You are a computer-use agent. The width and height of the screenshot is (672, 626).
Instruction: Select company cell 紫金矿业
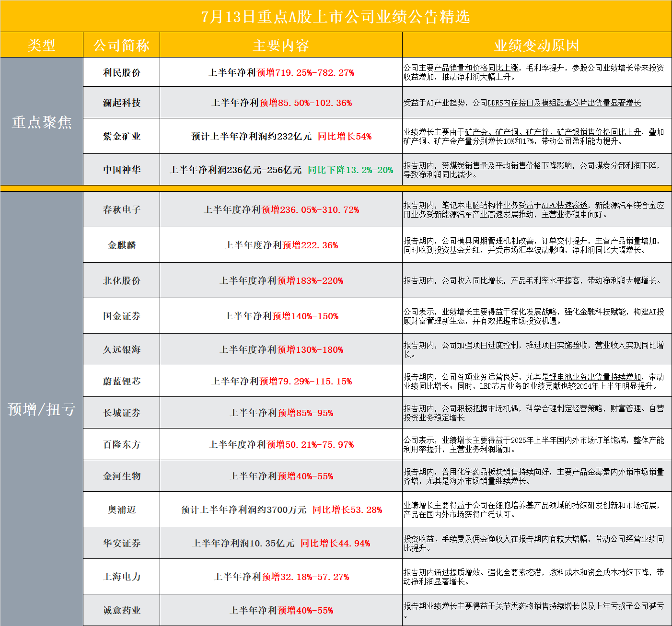(121, 136)
